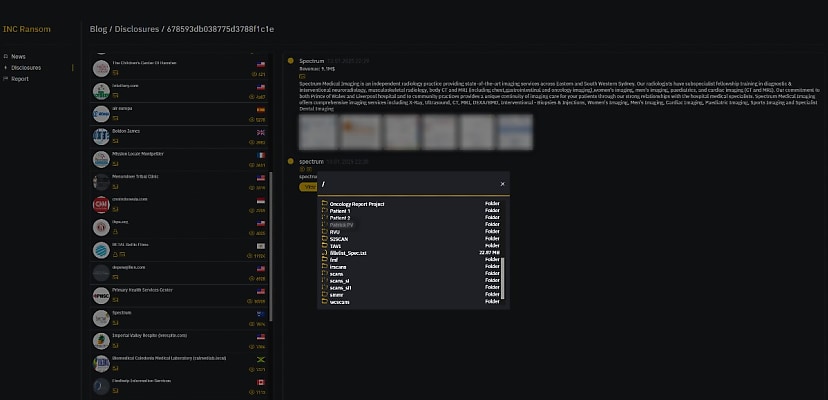
Task: Click the Canadian flag on bottom list row
Action: point(261,382)
